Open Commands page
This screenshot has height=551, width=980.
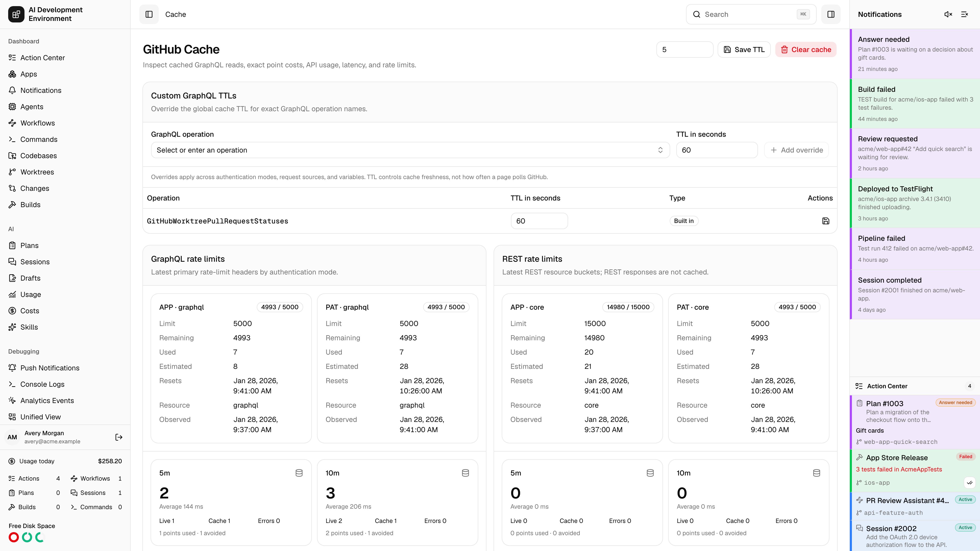tap(65, 140)
